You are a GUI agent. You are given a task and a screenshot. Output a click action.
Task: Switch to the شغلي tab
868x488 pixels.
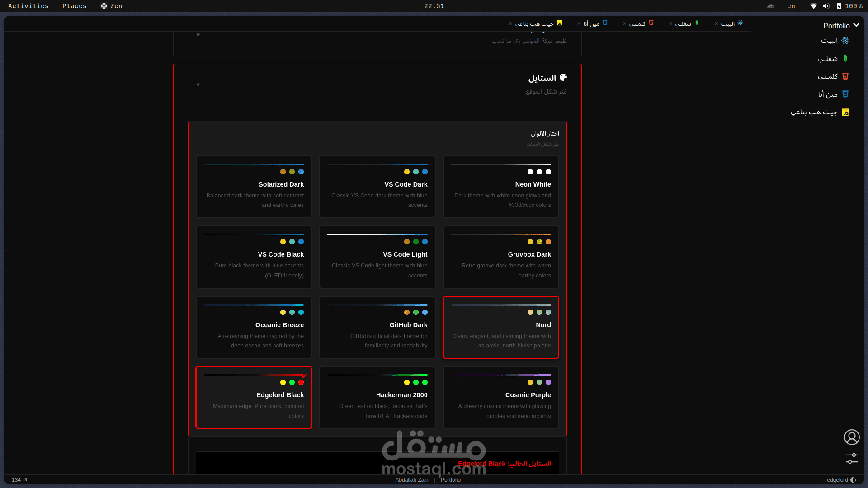click(x=683, y=23)
